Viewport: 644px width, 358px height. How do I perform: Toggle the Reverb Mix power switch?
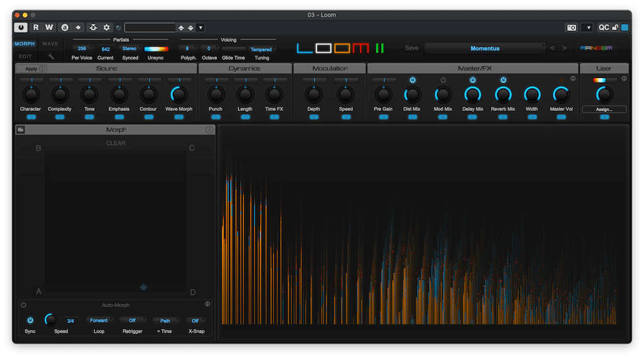(x=503, y=80)
